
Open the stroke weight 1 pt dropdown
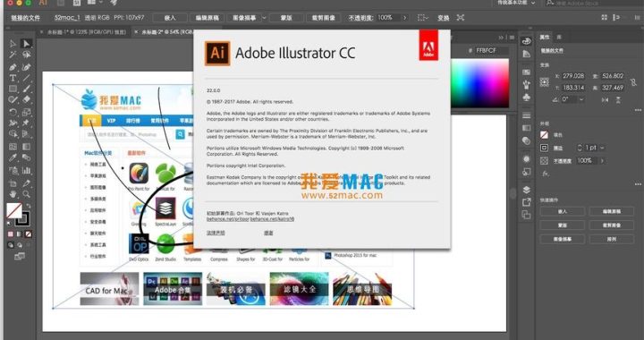click(602, 148)
